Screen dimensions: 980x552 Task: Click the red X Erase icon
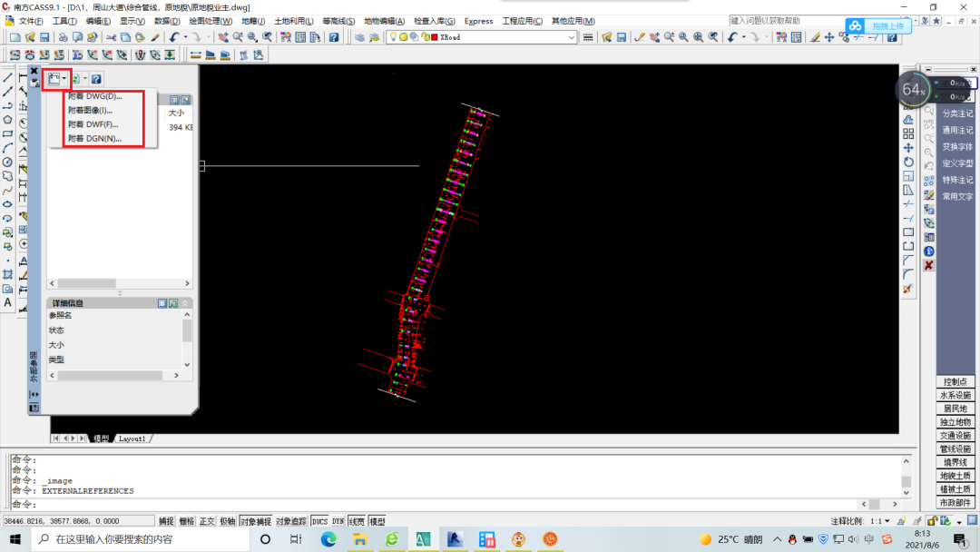[929, 266]
